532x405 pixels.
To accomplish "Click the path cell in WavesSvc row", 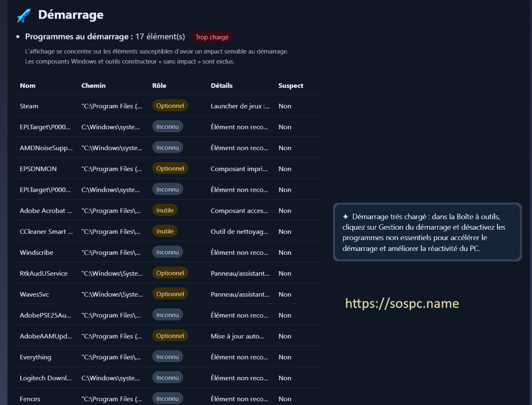I will 112,294.
